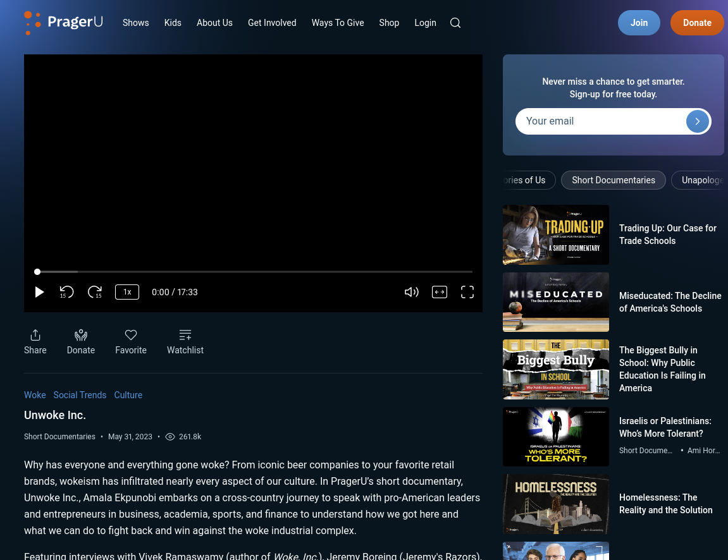Skip forward 15 seconds
The width and height of the screenshot is (728, 560).
click(95, 292)
